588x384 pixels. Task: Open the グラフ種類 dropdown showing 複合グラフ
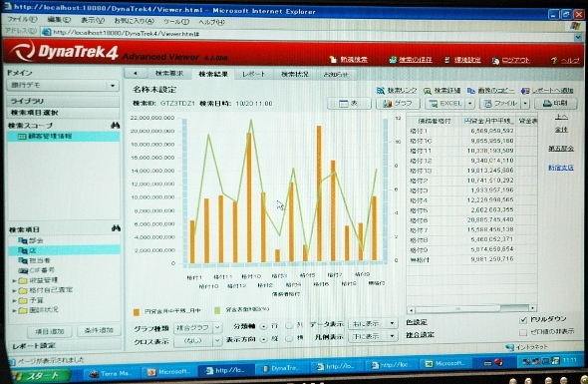point(198,328)
